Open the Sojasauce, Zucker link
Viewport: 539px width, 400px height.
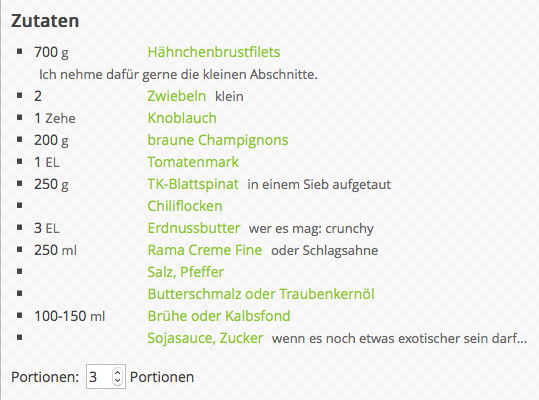click(x=205, y=338)
